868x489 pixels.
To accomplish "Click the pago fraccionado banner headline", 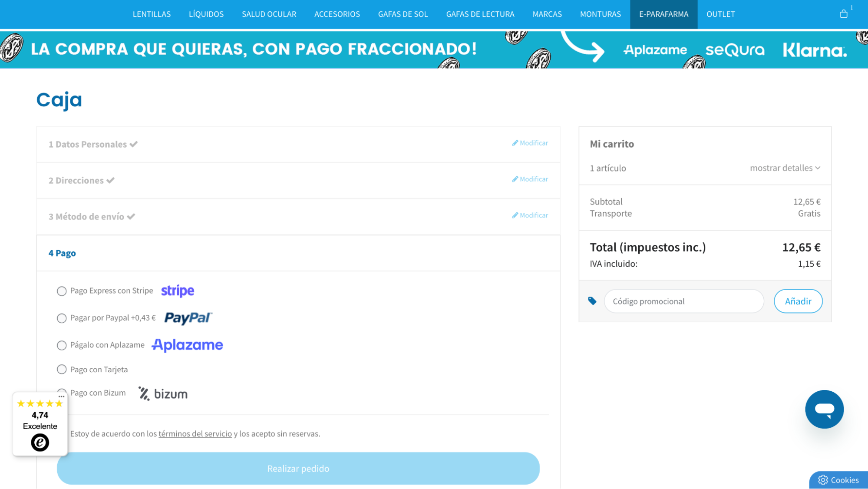I will (x=254, y=49).
